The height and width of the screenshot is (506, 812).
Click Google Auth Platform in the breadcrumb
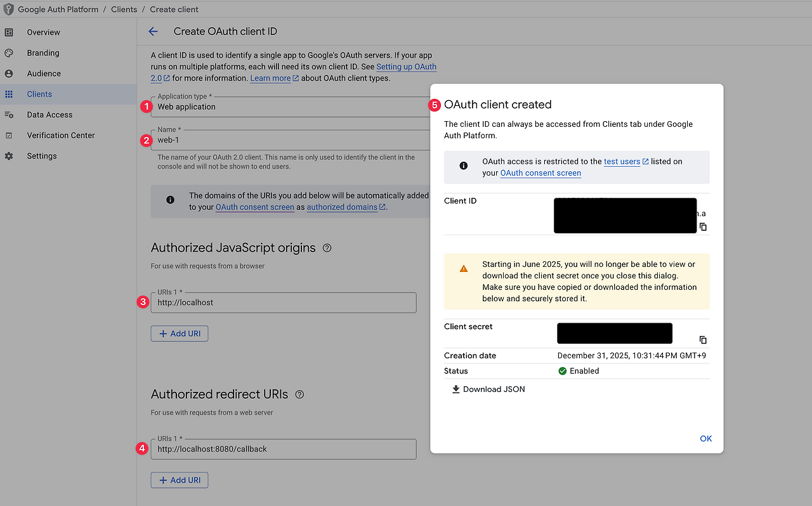coord(58,10)
